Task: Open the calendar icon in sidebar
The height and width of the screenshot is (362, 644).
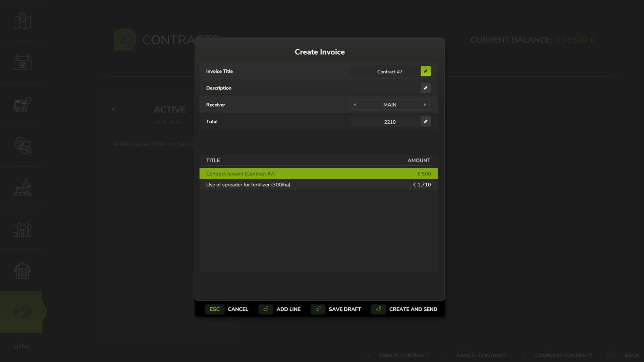Action: tap(22, 63)
